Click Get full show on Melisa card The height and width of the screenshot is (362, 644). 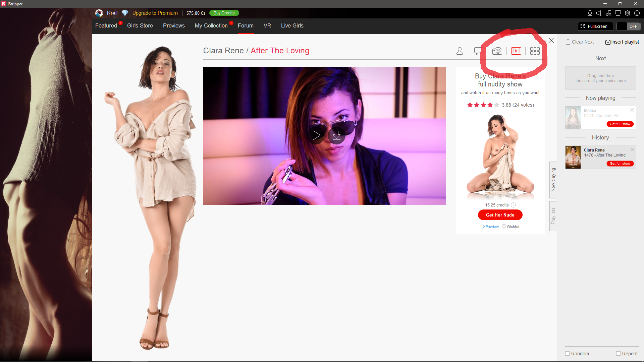pos(620,124)
